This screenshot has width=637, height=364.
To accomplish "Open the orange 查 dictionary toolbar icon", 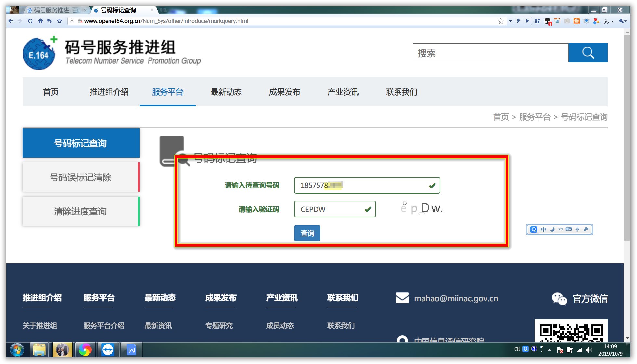I will (576, 21).
